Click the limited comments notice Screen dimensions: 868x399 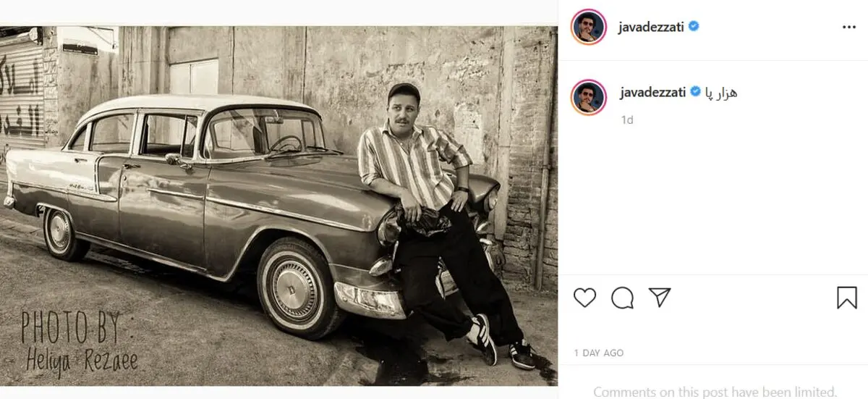pos(715,392)
